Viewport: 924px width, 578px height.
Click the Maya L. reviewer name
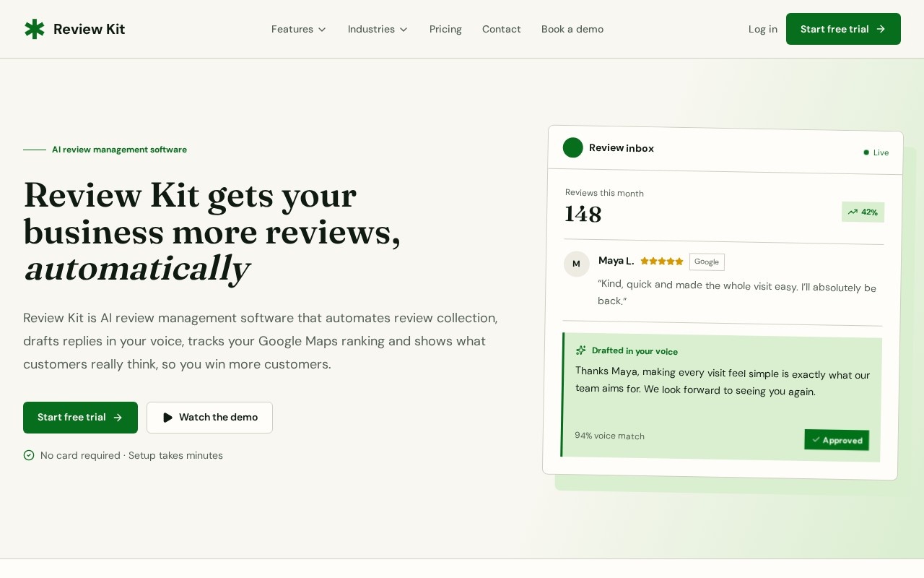(x=616, y=261)
